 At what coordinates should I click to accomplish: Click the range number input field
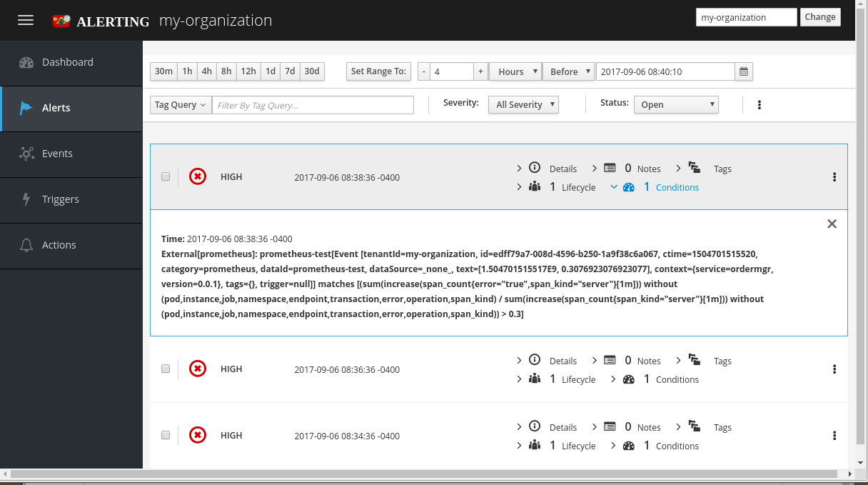(x=452, y=71)
